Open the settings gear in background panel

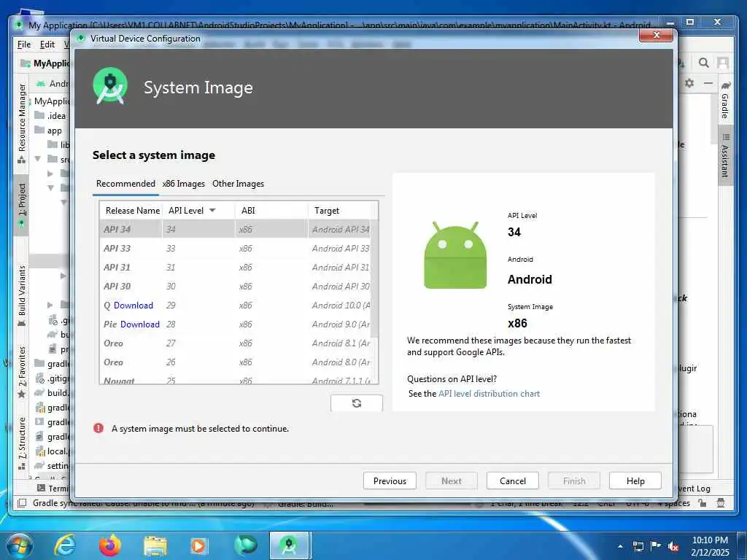[x=689, y=83]
